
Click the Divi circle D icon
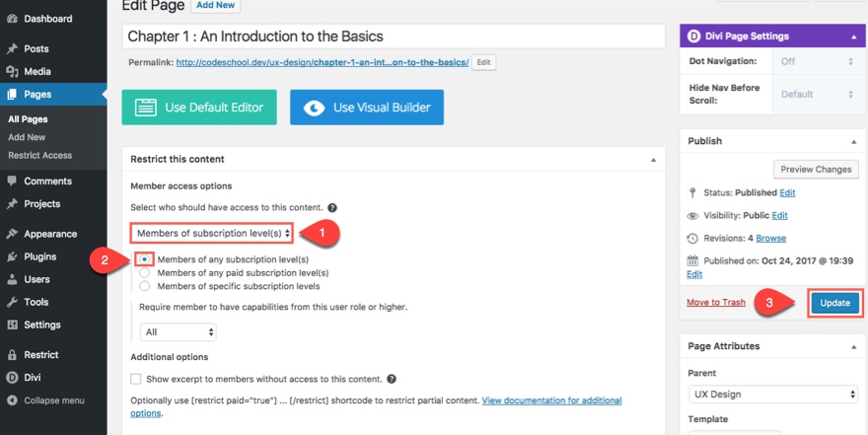(12, 378)
